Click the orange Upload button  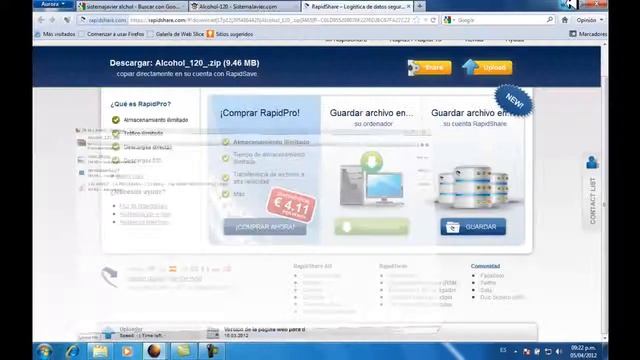[488, 67]
